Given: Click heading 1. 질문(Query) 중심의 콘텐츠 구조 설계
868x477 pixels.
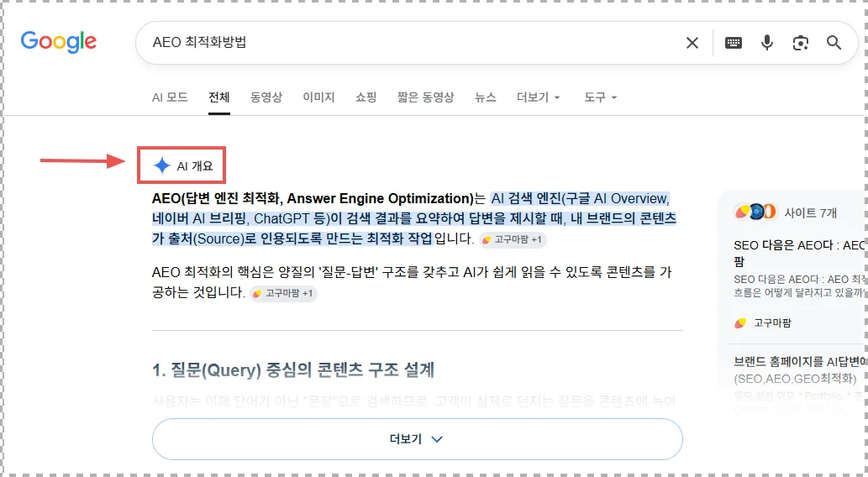Looking at the screenshot, I should pos(293,370).
